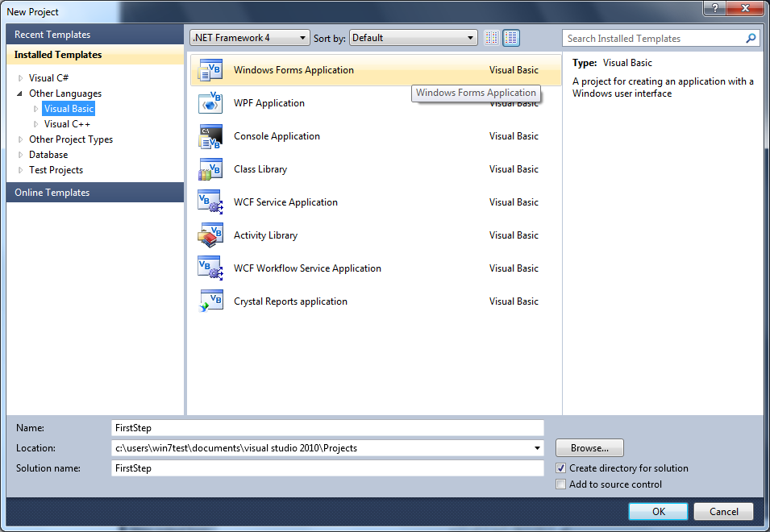This screenshot has height=532, width=770.
Task: Select the Console Application template name
Action: [x=277, y=136]
